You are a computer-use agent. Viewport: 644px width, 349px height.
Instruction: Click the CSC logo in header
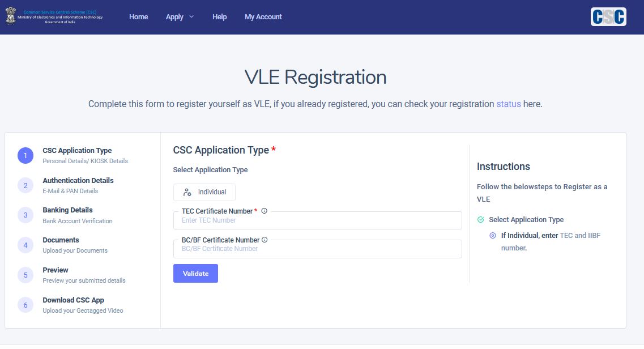(608, 17)
